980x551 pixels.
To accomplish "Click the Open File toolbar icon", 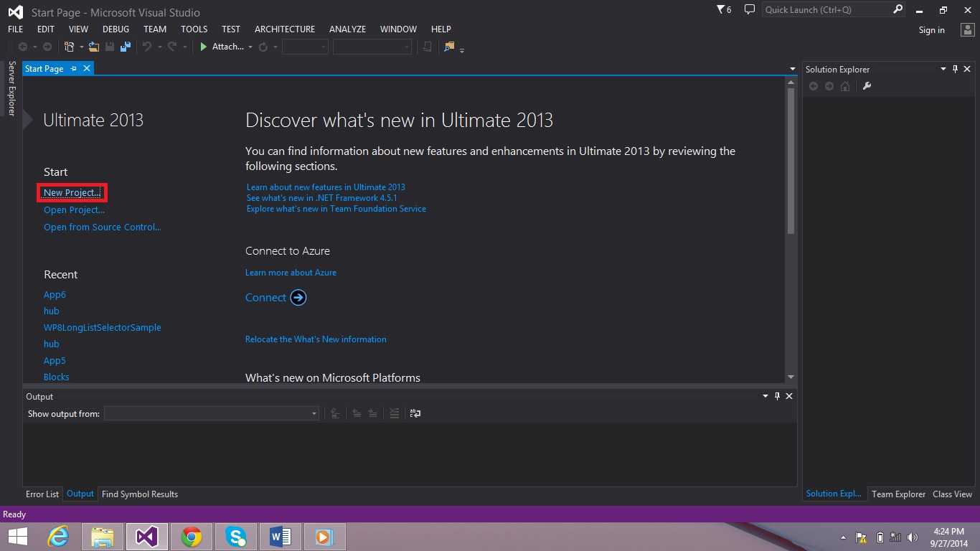I will click(x=95, y=47).
